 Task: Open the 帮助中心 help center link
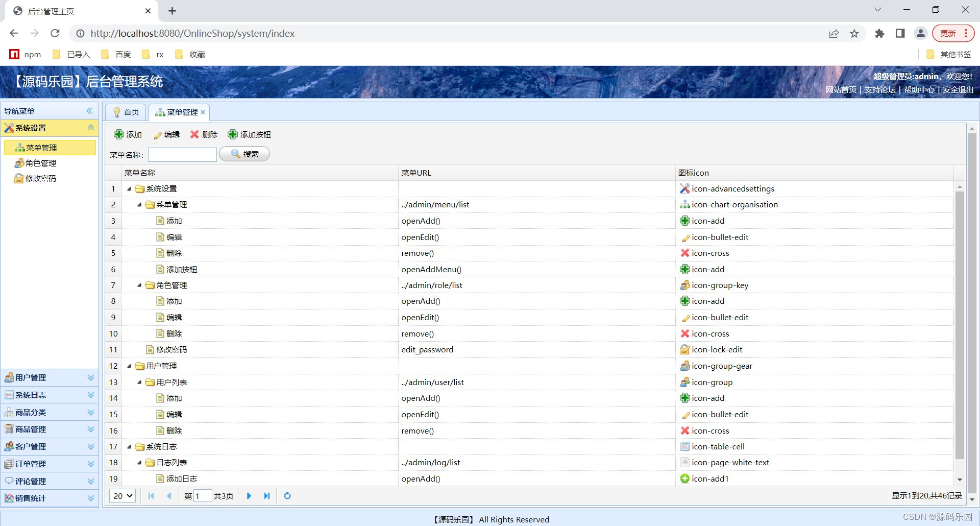918,89
